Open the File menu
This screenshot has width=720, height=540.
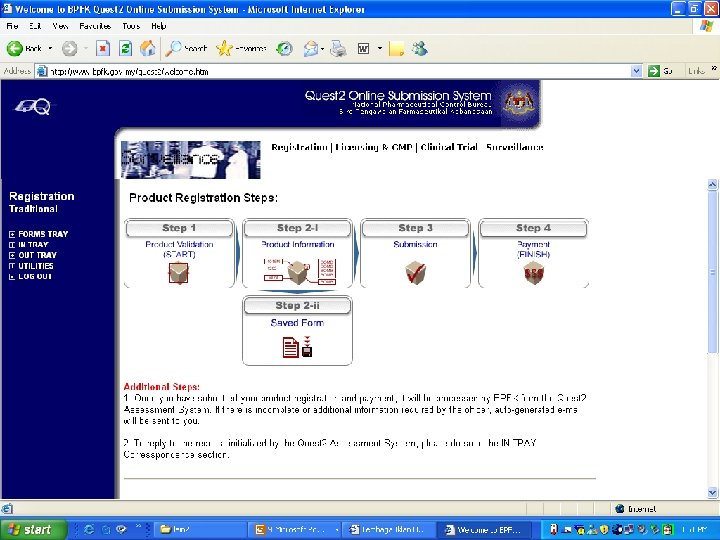12,26
